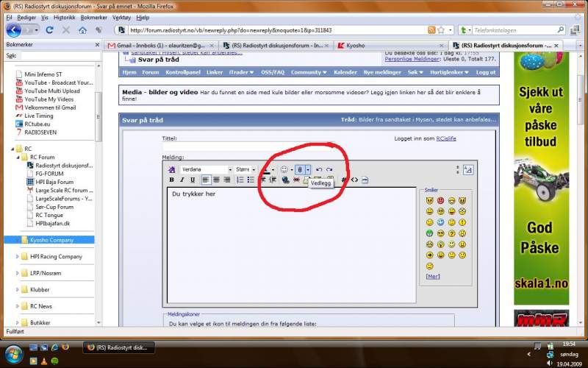Click the Firefox home button

click(82, 30)
